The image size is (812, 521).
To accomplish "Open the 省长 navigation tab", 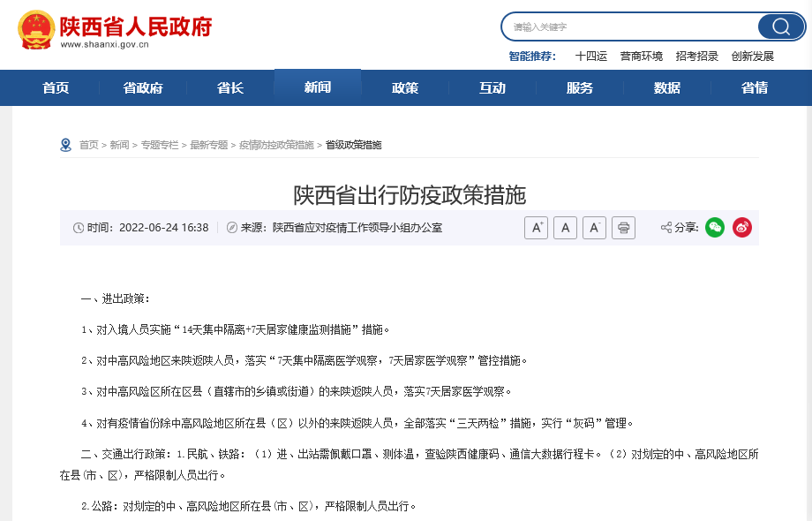I will (230, 88).
